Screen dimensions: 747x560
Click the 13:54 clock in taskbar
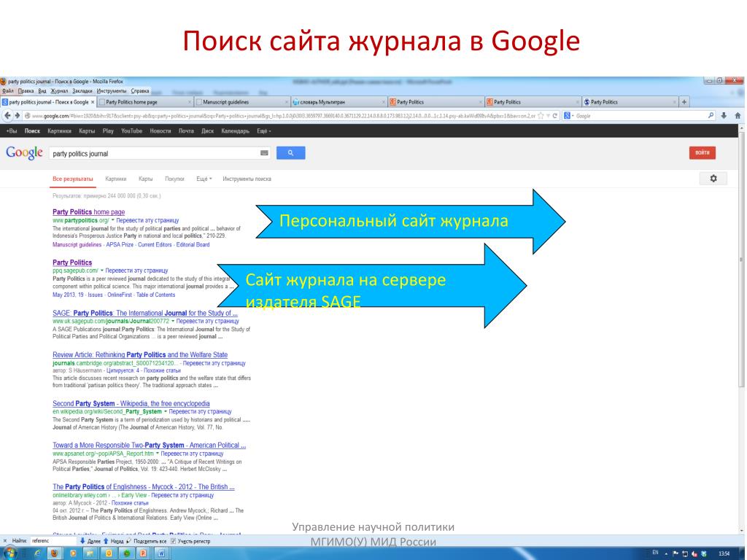click(x=724, y=554)
